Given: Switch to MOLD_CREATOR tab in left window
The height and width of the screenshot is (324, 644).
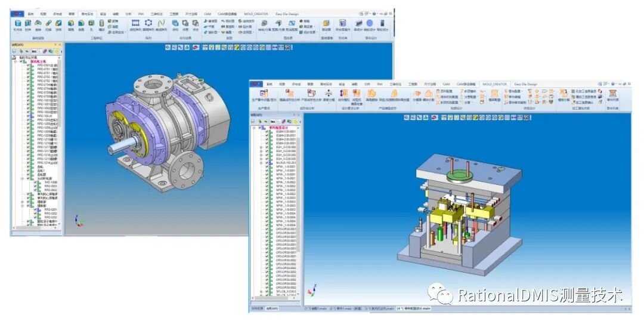Looking at the screenshot, I should click(x=256, y=14).
